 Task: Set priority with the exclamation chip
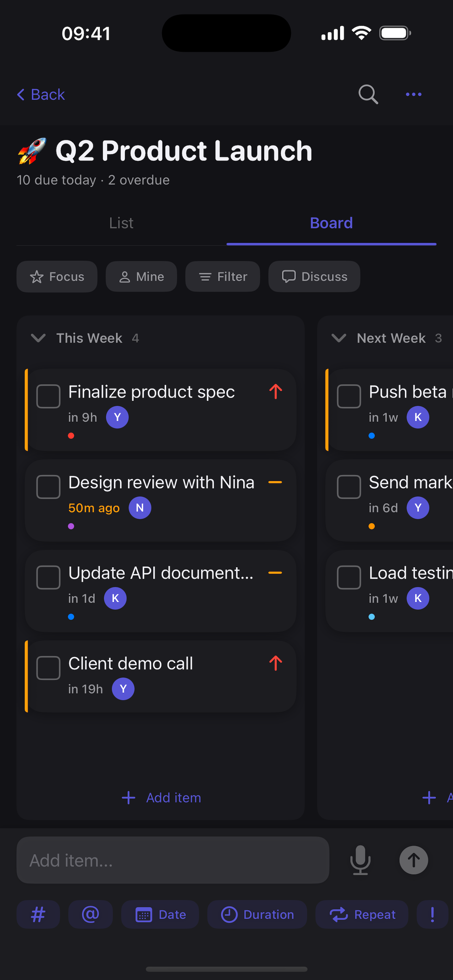[x=433, y=914]
